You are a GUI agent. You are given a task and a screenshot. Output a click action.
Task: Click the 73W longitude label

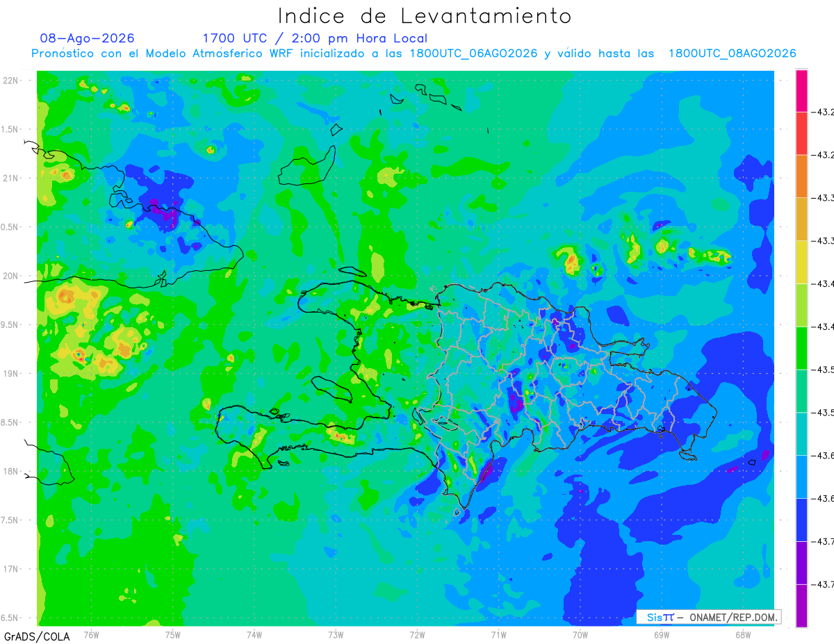[336, 635]
